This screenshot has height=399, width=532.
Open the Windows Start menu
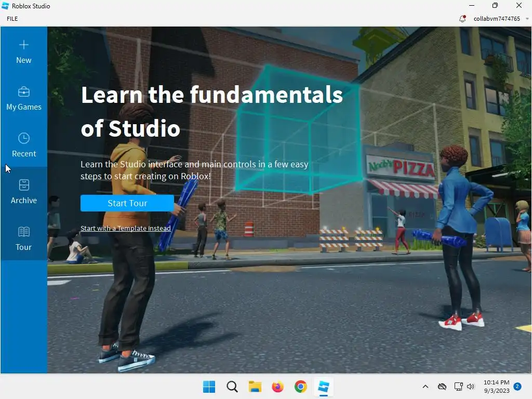[x=209, y=387]
